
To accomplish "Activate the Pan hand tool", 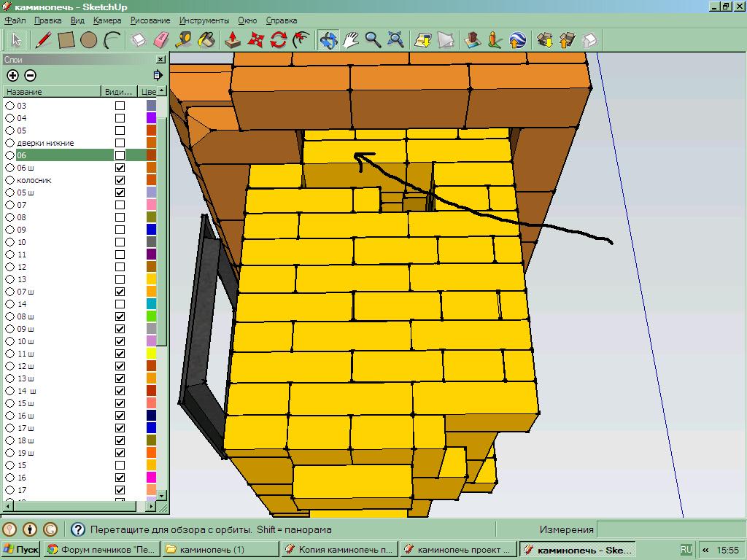I will [x=351, y=39].
